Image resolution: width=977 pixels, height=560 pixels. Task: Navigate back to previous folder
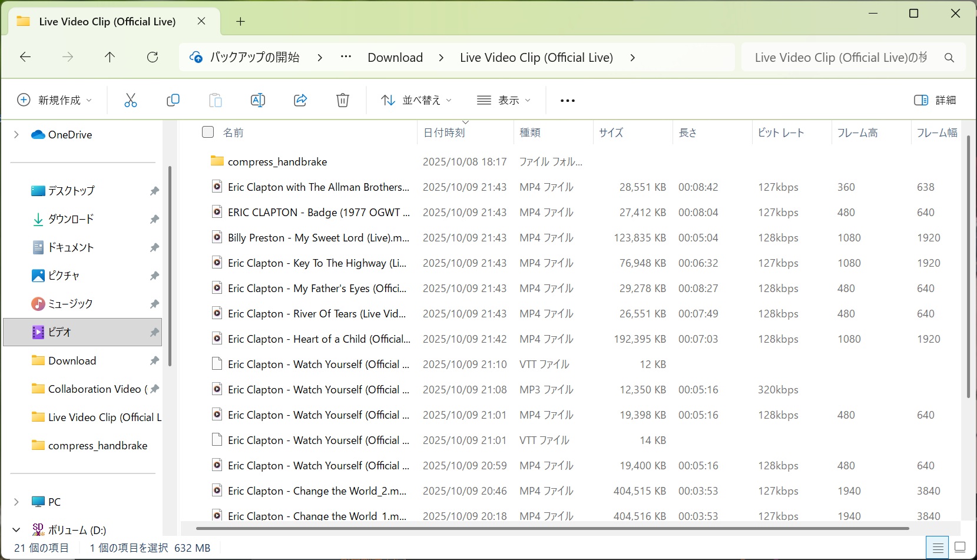tap(25, 57)
